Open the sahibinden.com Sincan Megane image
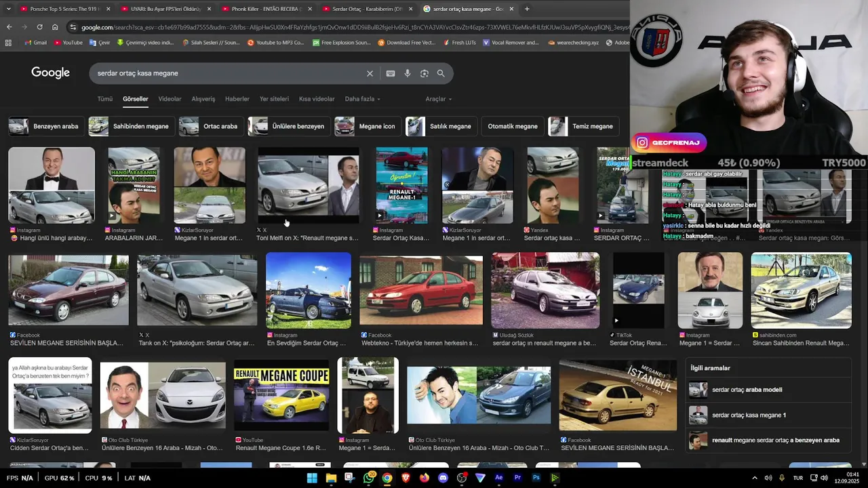 801,290
